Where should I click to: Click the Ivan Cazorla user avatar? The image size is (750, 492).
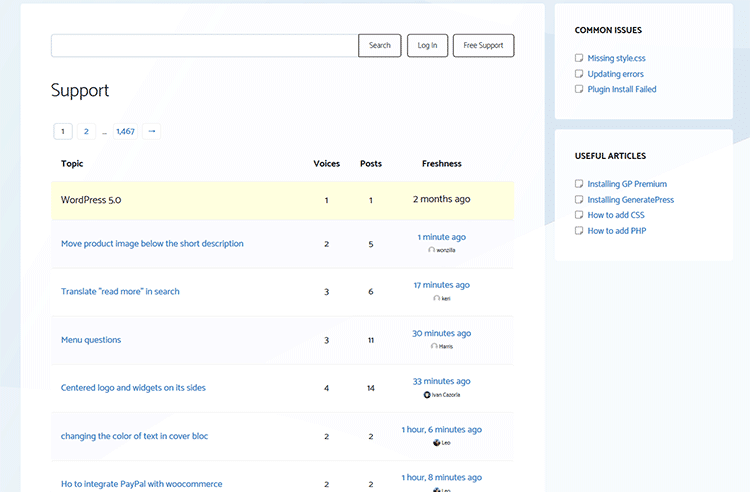(427, 394)
